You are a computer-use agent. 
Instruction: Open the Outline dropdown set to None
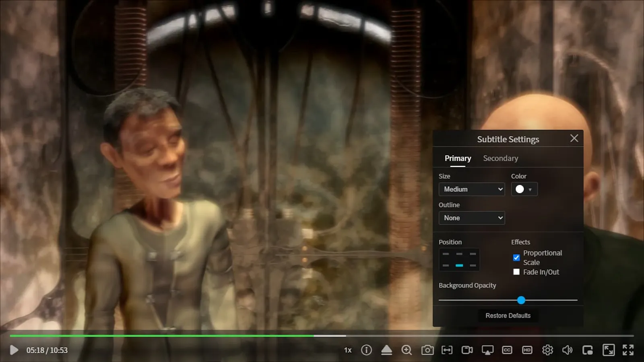click(x=472, y=218)
